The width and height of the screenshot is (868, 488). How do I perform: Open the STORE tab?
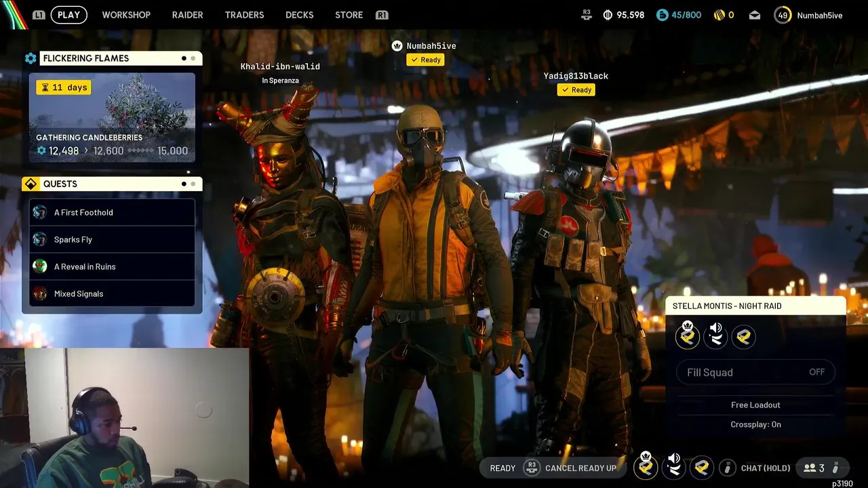coord(349,15)
